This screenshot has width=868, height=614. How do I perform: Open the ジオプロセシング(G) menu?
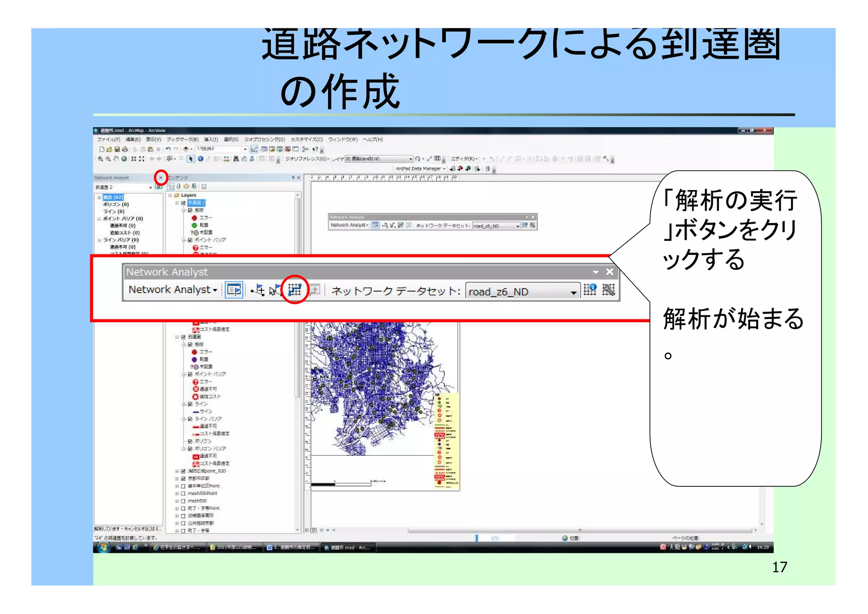coord(264,140)
